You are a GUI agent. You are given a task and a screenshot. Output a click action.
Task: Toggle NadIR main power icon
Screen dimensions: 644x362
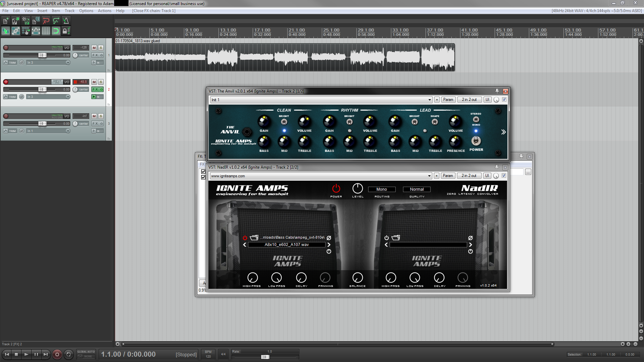pyautogui.click(x=336, y=188)
